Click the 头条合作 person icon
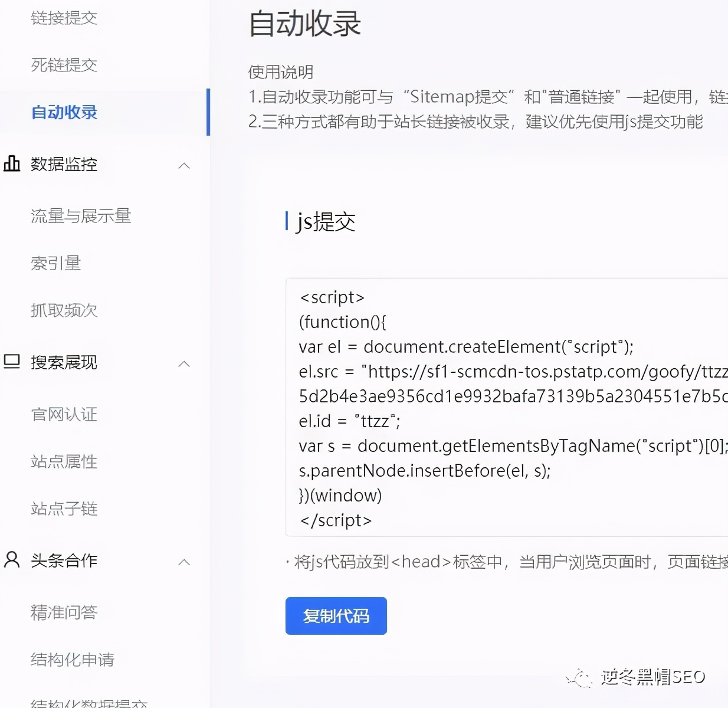The height and width of the screenshot is (708, 728). click(12, 560)
